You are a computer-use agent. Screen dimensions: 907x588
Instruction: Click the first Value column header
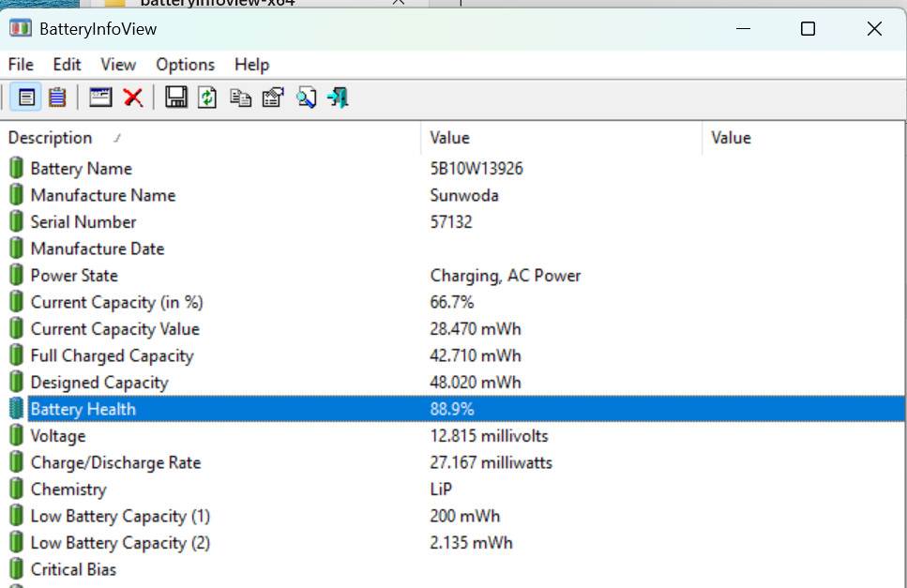449,138
